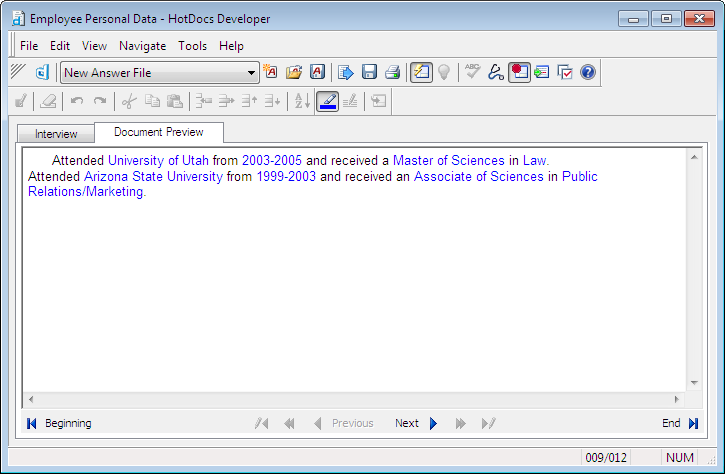
Task: Click the delete repeat row right-arrow icon
Action: click(x=226, y=101)
